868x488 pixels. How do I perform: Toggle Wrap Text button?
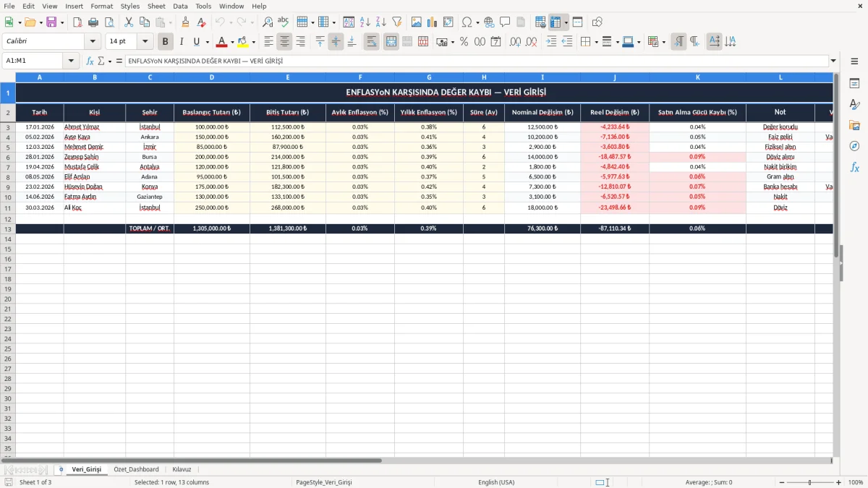pyautogui.click(x=372, y=42)
